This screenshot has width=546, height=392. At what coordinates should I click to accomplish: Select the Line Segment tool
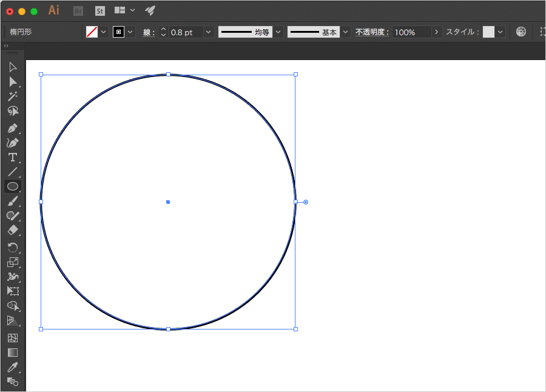13,172
